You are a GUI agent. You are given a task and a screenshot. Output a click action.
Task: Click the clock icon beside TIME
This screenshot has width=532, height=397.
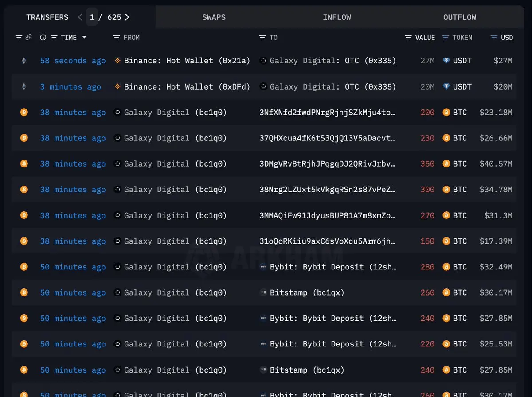coord(43,38)
